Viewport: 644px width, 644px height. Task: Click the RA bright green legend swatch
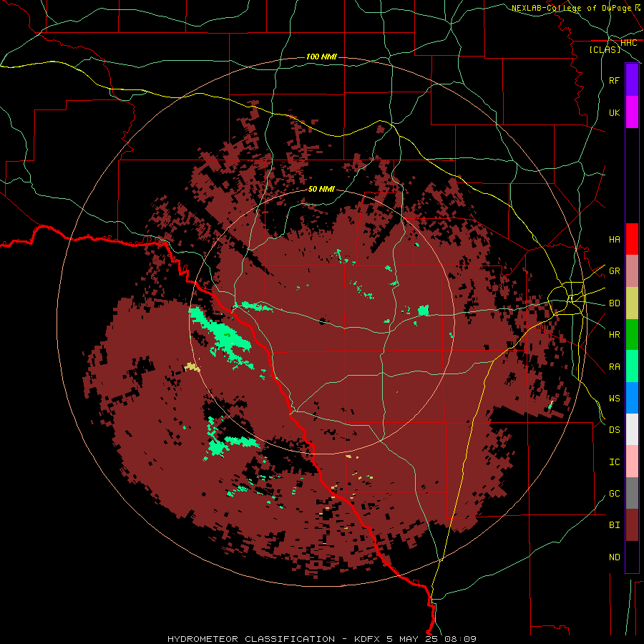[632, 366]
